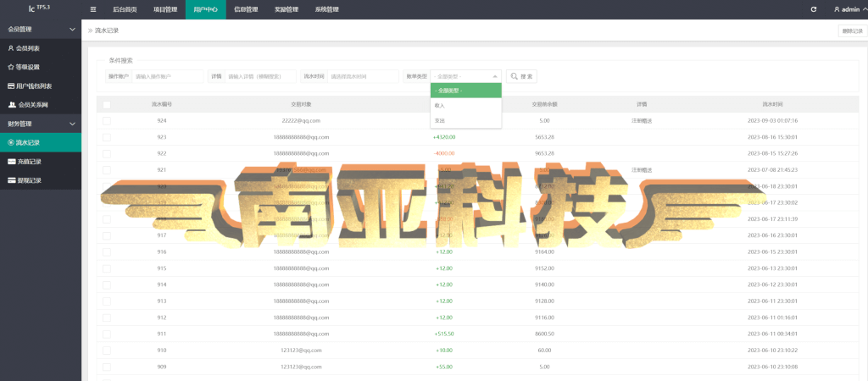Check the checkbox for row 915
Image resolution: width=868 pixels, height=381 pixels.
click(107, 268)
